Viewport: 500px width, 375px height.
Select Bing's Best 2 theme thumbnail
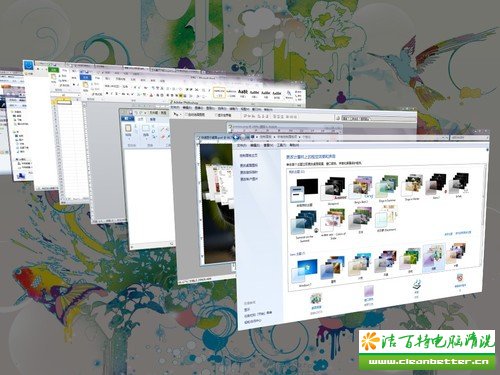pyautogui.click(x=360, y=189)
